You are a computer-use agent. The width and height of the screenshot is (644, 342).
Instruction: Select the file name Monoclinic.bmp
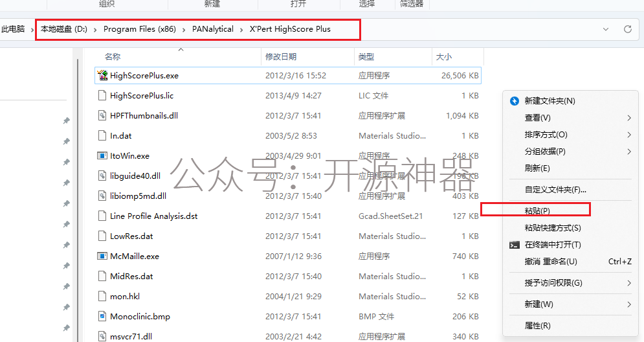[x=140, y=317]
